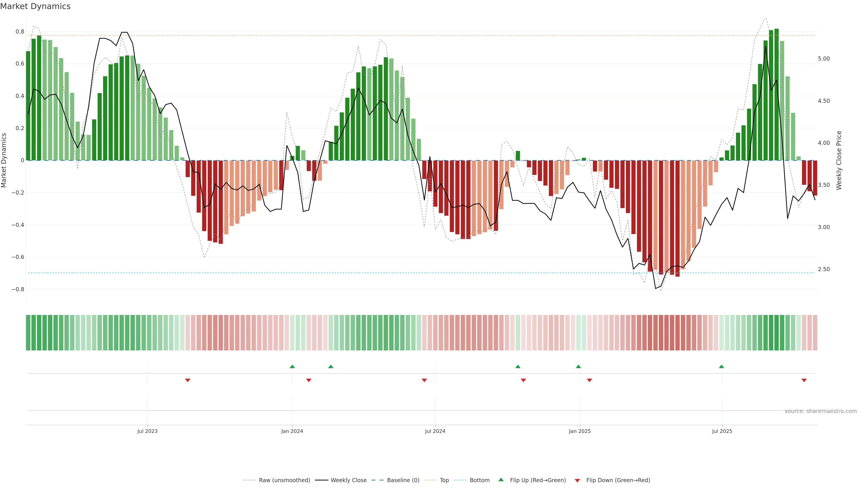Click the Jul 2023 x-axis label
The width and height of the screenshot is (868, 488).
(147, 431)
